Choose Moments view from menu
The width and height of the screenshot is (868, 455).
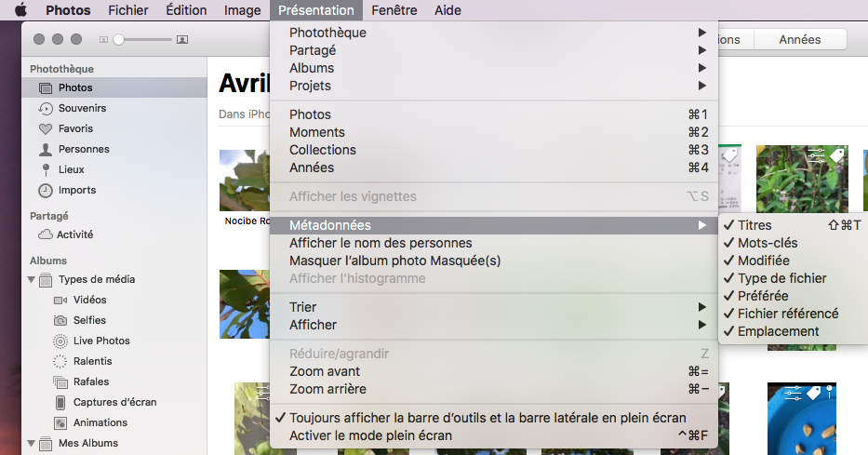[x=494, y=132]
